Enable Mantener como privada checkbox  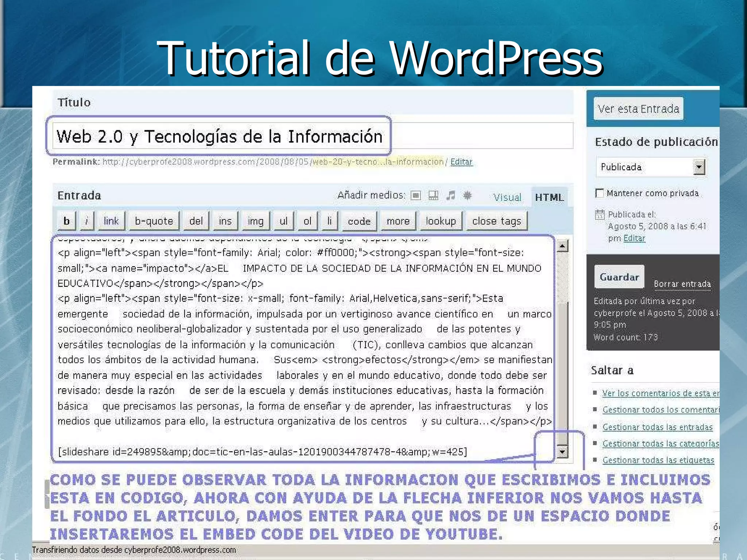pos(599,193)
